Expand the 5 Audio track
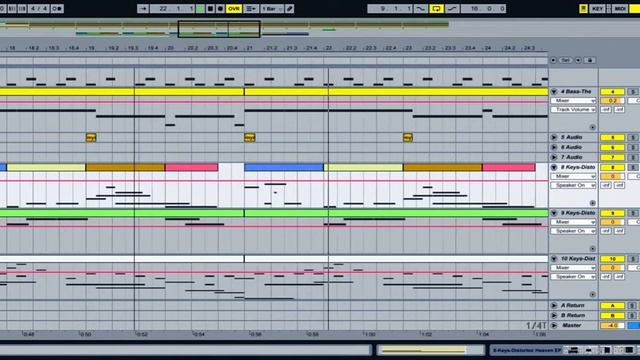This screenshot has height=360, width=640. (x=554, y=138)
